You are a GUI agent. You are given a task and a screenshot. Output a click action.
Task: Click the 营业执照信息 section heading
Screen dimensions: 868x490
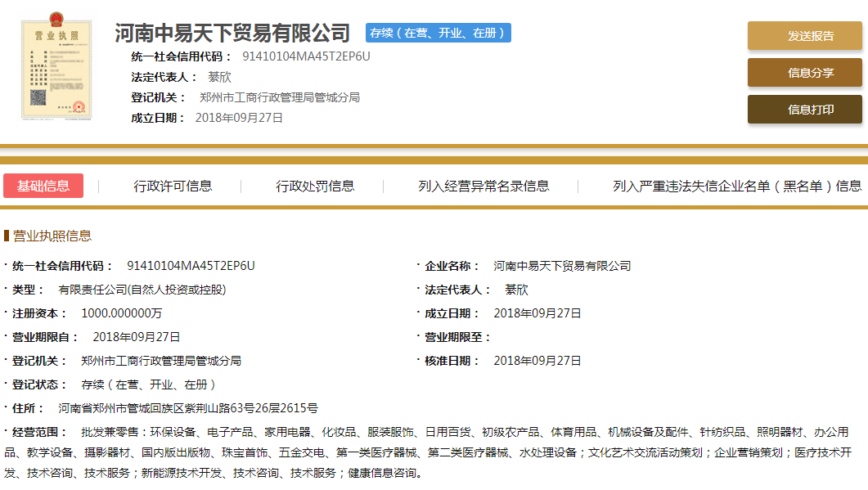(x=52, y=236)
